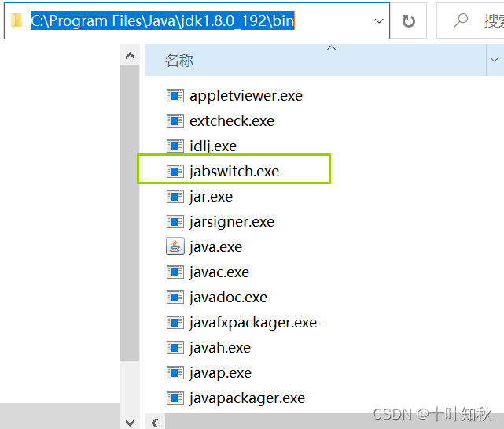Select the file name javapackager.exe

[x=247, y=398]
